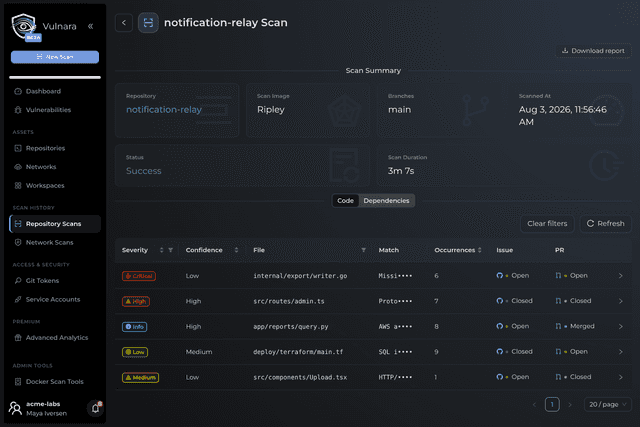Start a New Scan
The height and width of the screenshot is (427, 640).
(55, 57)
